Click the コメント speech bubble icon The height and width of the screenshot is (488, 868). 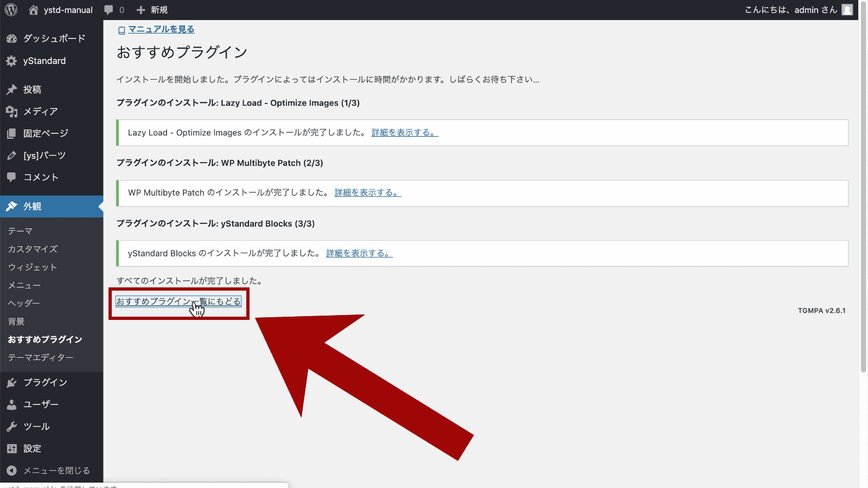click(x=11, y=177)
